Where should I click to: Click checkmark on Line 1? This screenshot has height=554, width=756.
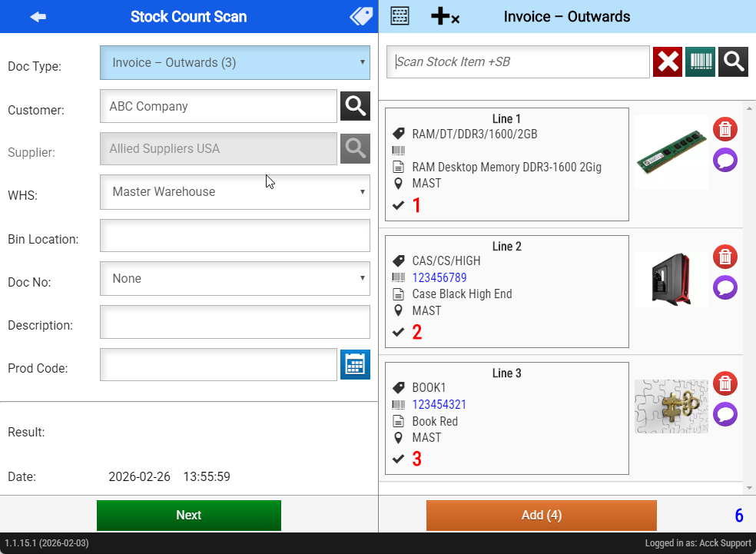(x=398, y=205)
